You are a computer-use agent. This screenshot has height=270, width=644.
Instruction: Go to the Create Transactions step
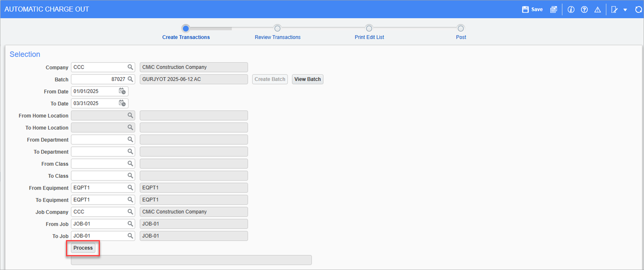[186, 33]
